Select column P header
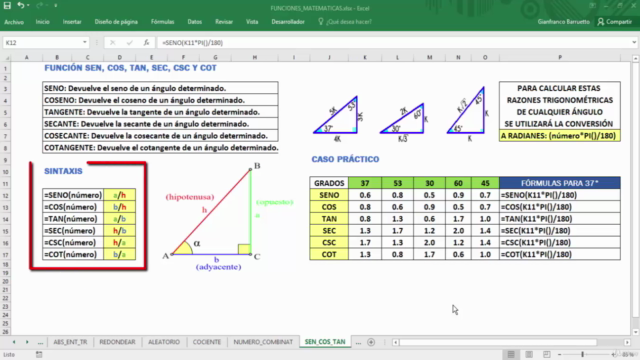Viewport: 640px width, 360px height. 560,58
